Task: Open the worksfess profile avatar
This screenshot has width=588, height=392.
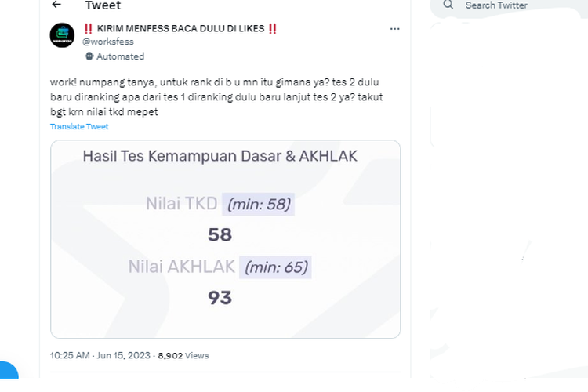Action: (62, 35)
